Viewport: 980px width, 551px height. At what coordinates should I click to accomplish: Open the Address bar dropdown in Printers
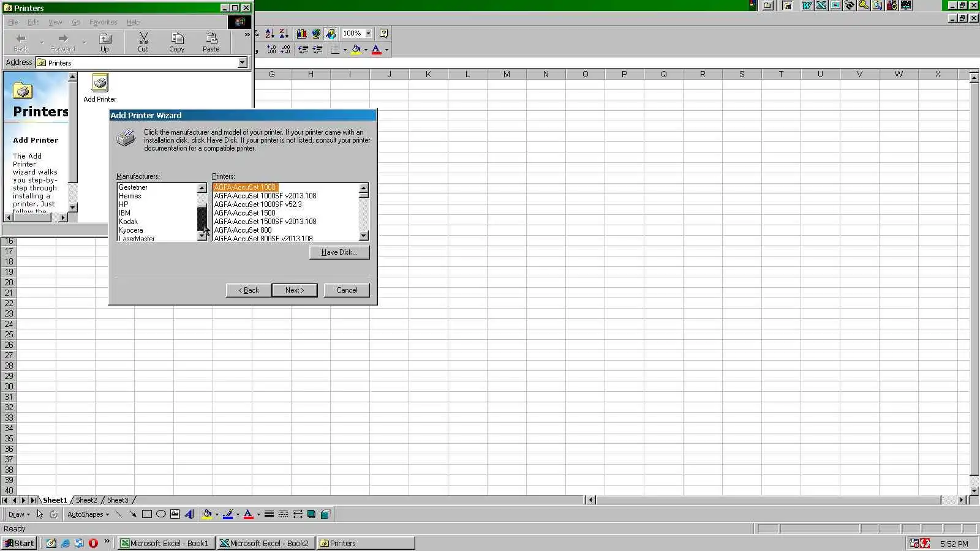click(243, 62)
